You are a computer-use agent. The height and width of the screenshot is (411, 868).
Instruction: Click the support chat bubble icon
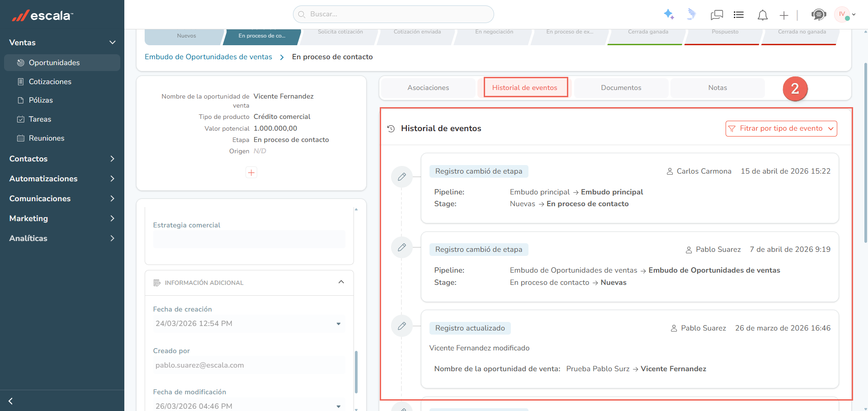tap(818, 14)
